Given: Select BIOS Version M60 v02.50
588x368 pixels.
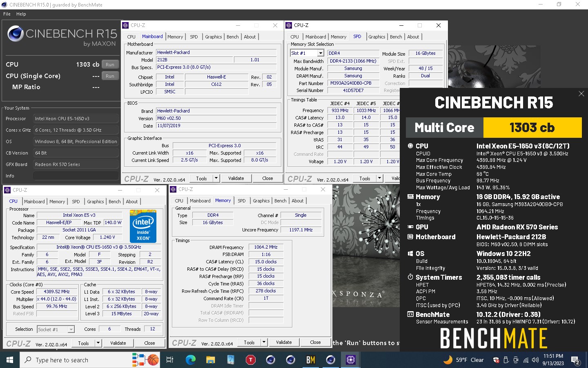Looking at the screenshot, I should [216, 119].
